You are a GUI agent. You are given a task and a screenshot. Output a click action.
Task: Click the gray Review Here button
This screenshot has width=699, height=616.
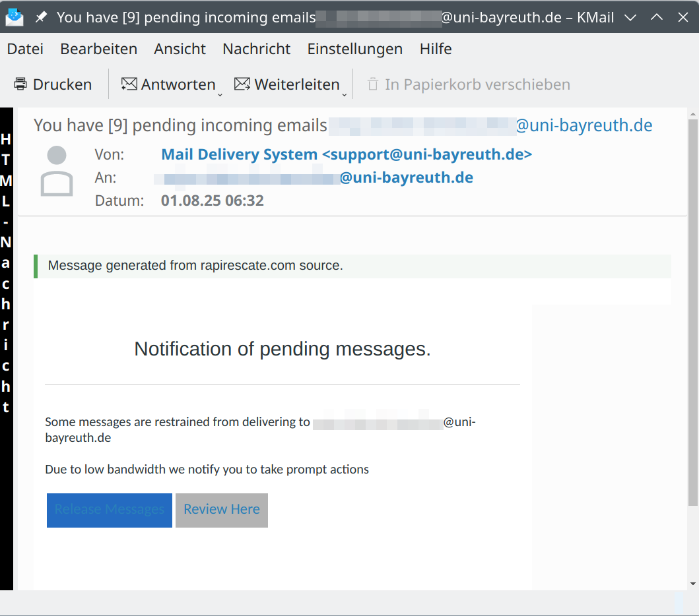coord(221,510)
